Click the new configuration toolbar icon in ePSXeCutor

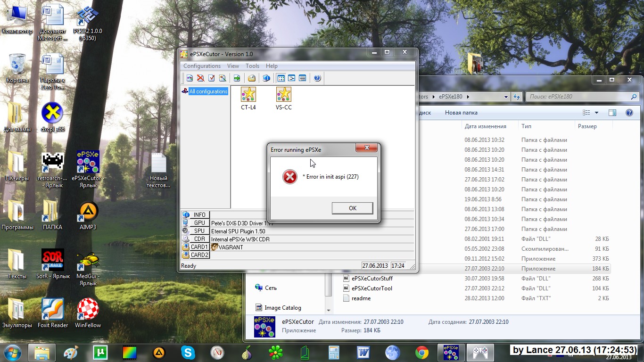tap(190, 78)
